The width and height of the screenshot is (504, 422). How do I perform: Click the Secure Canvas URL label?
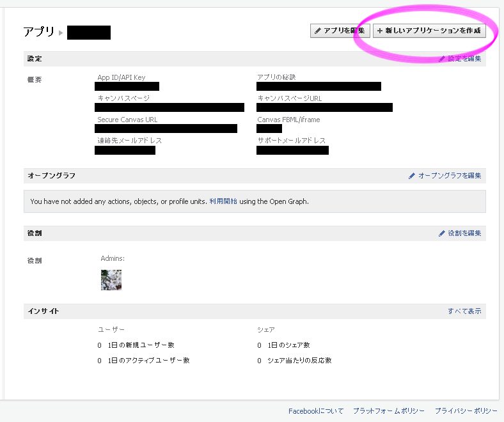point(127,120)
